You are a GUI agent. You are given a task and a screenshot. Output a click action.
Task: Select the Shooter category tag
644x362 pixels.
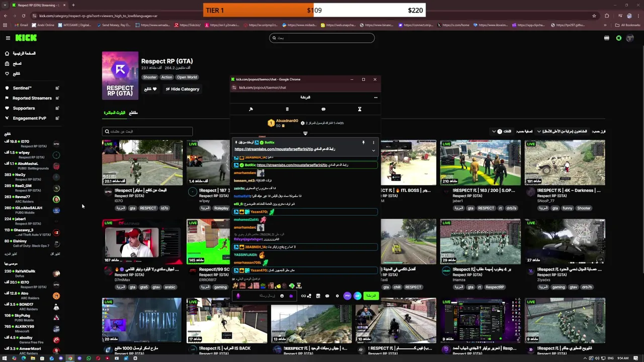click(149, 77)
